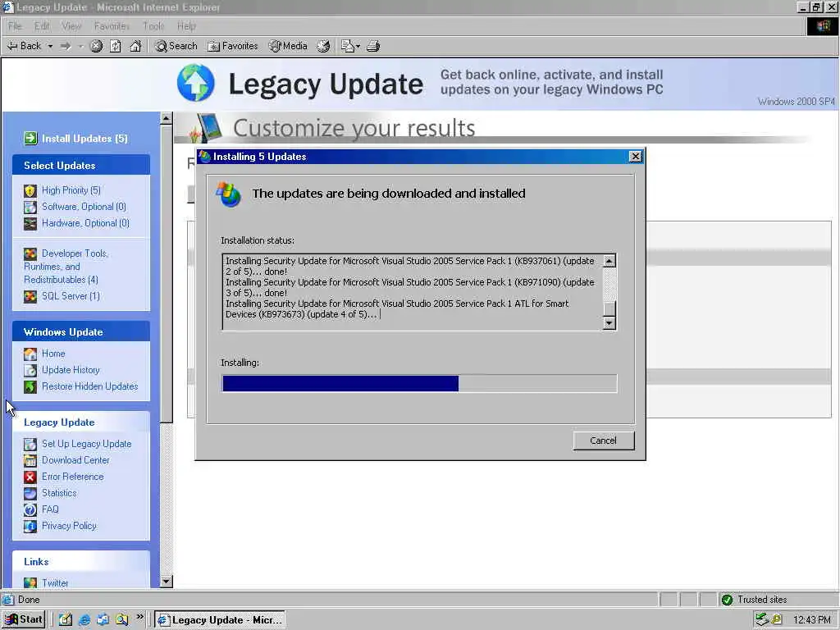Screen dimensions: 840x630
Task: Click the Restore Hidden Updates icon
Action: (30, 387)
